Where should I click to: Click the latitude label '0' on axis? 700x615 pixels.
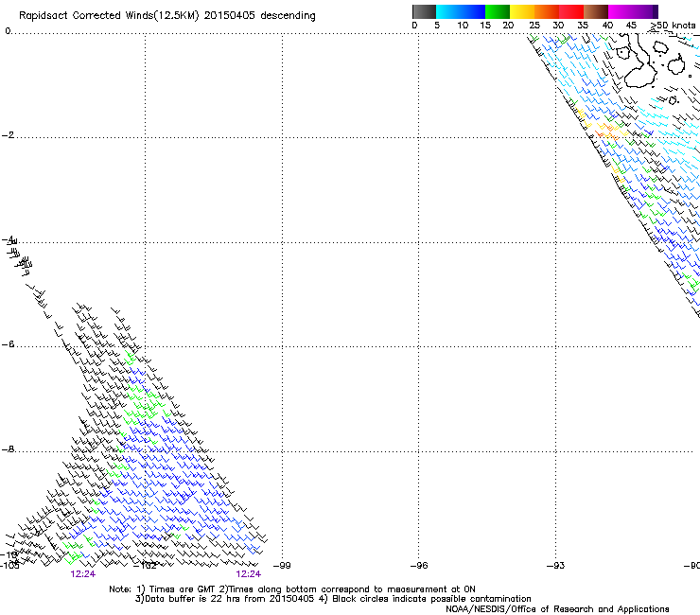coord(8,31)
